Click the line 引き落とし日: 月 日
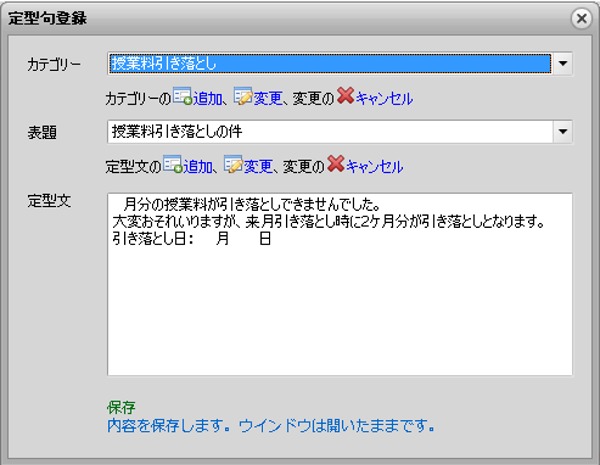The image size is (600, 465). coord(192,239)
